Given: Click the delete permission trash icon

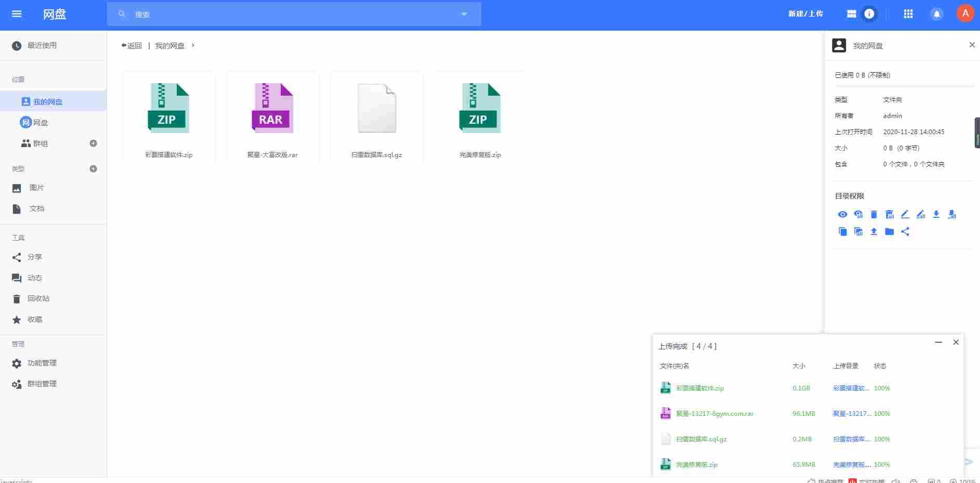Looking at the screenshot, I should point(874,214).
